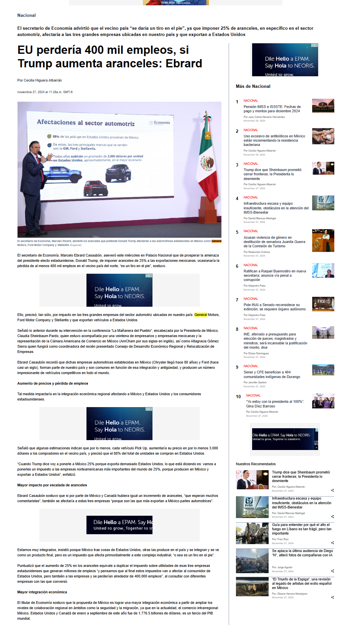
Task: Read INE aferrado a presupuesto article
Action: pyautogui.click(x=276, y=341)
